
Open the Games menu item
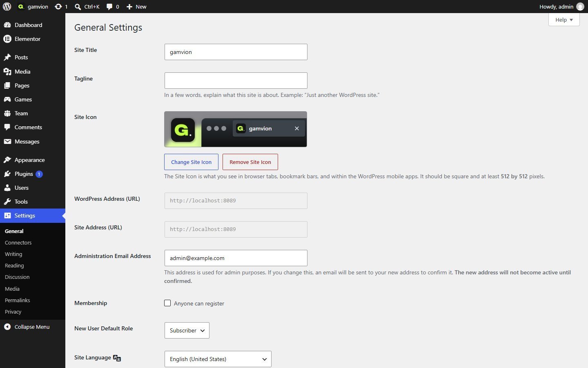[x=33, y=99]
